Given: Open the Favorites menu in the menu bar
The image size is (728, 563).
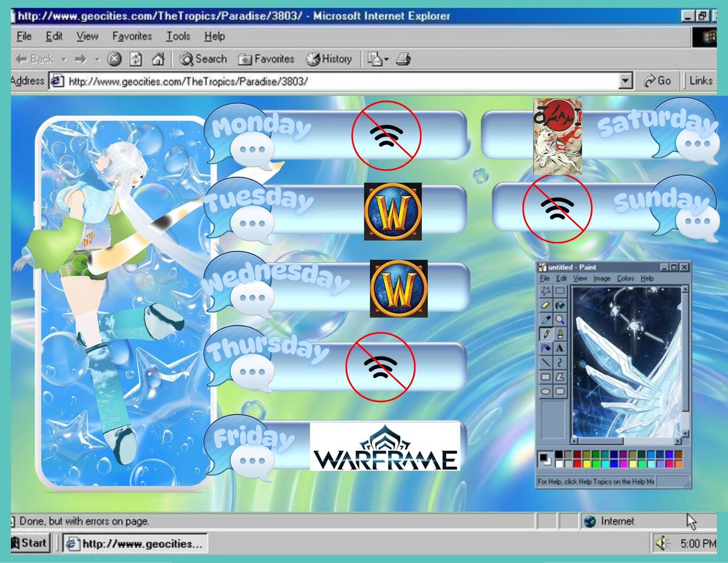Looking at the screenshot, I should point(132,36).
